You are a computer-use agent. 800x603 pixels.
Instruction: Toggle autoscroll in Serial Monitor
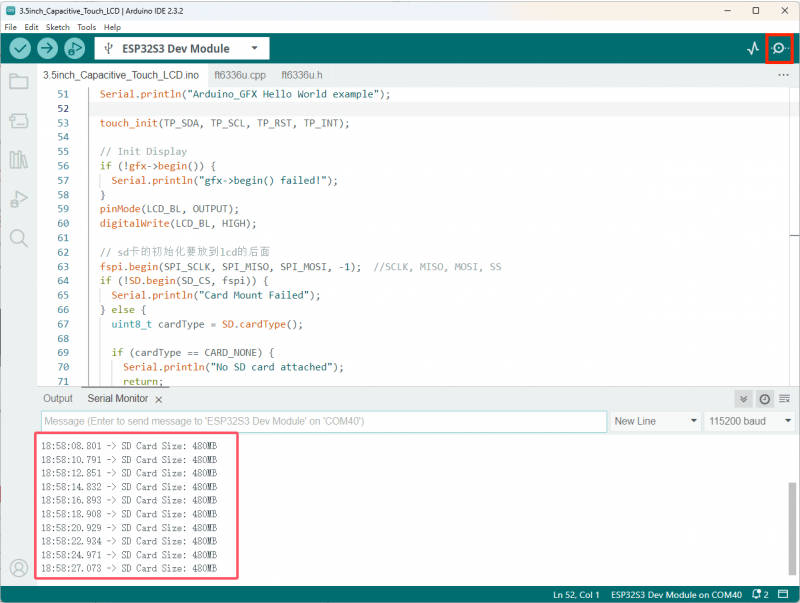pyautogui.click(x=743, y=399)
